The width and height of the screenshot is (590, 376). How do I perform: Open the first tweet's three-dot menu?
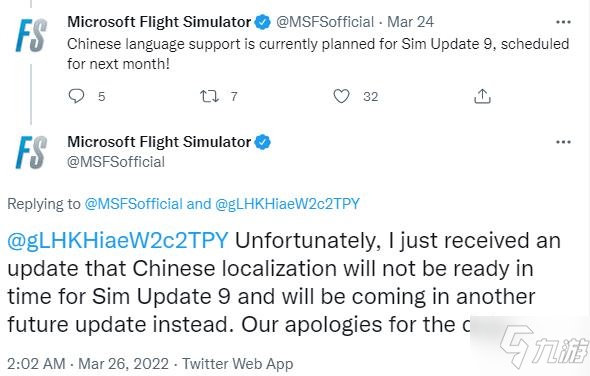click(x=563, y=22)
